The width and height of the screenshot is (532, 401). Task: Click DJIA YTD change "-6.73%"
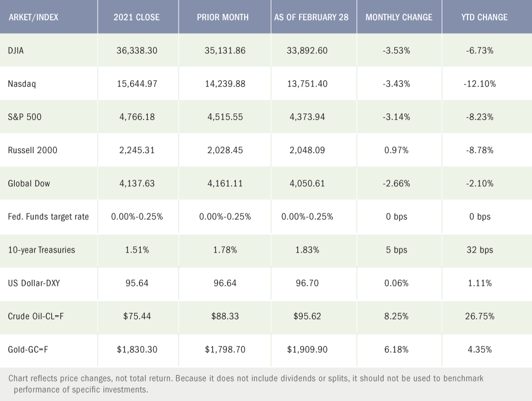click(x=480, y=51)
